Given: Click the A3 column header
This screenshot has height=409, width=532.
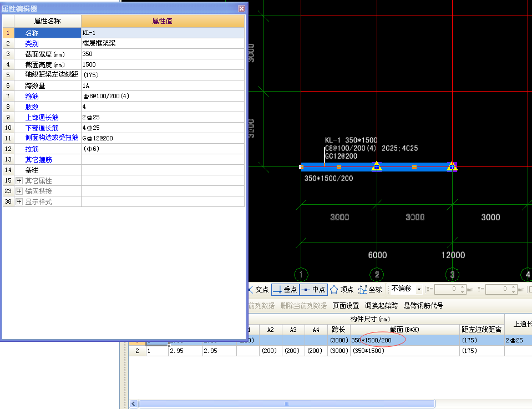Looking at the screenshot, I should (293, 330).
